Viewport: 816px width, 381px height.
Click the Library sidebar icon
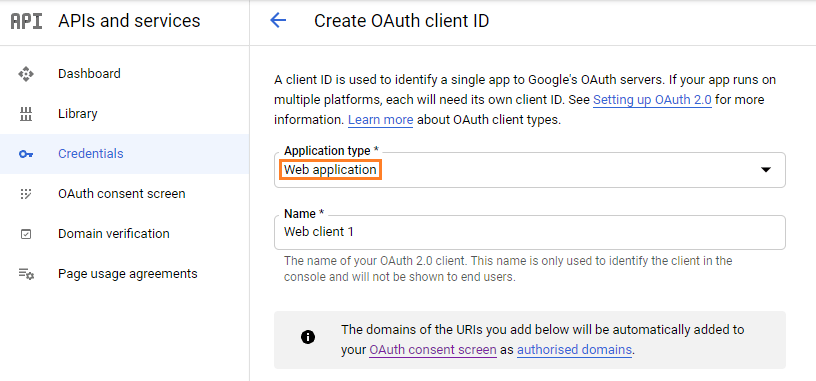[26, 114]
